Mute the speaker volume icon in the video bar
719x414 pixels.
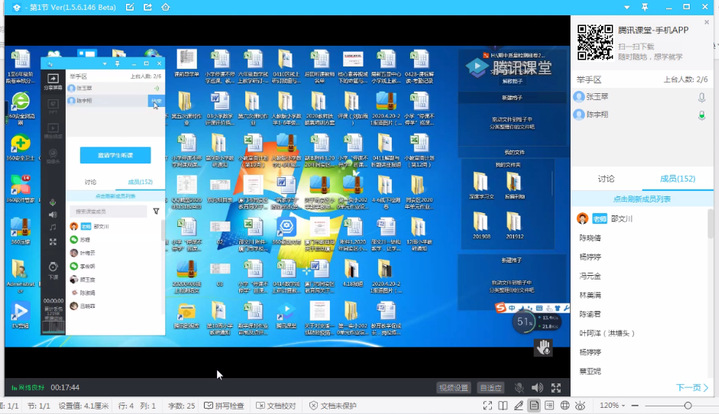coord(537,388)
